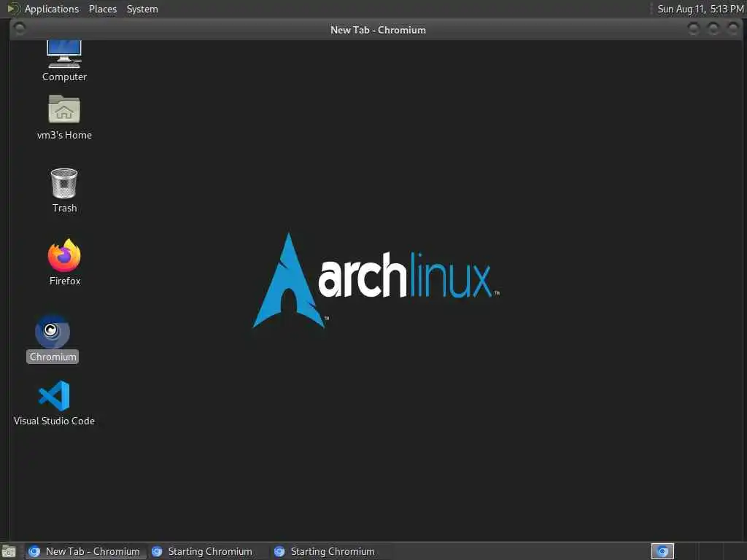Click the active workspace in the workspace switcher

click(x=662, y=551)
